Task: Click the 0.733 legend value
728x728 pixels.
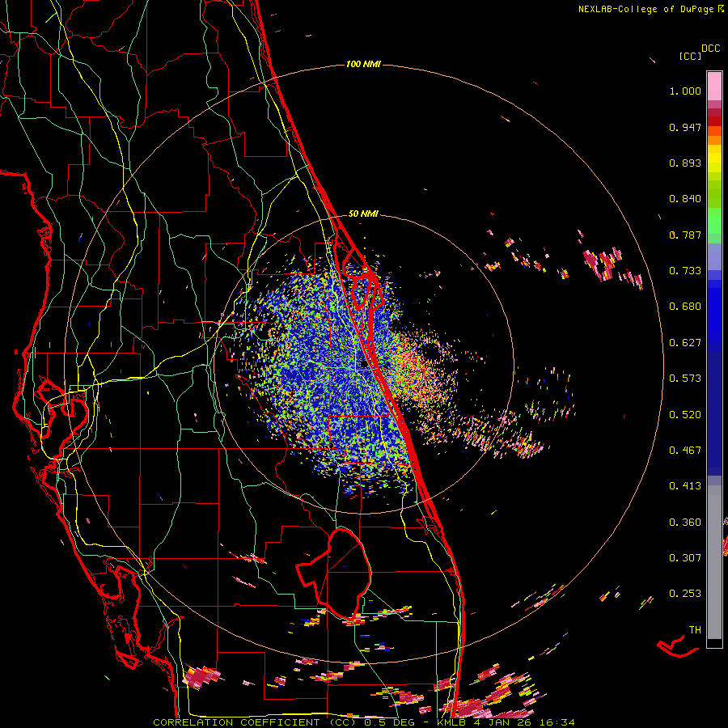Action: click(x=685, y=271)
